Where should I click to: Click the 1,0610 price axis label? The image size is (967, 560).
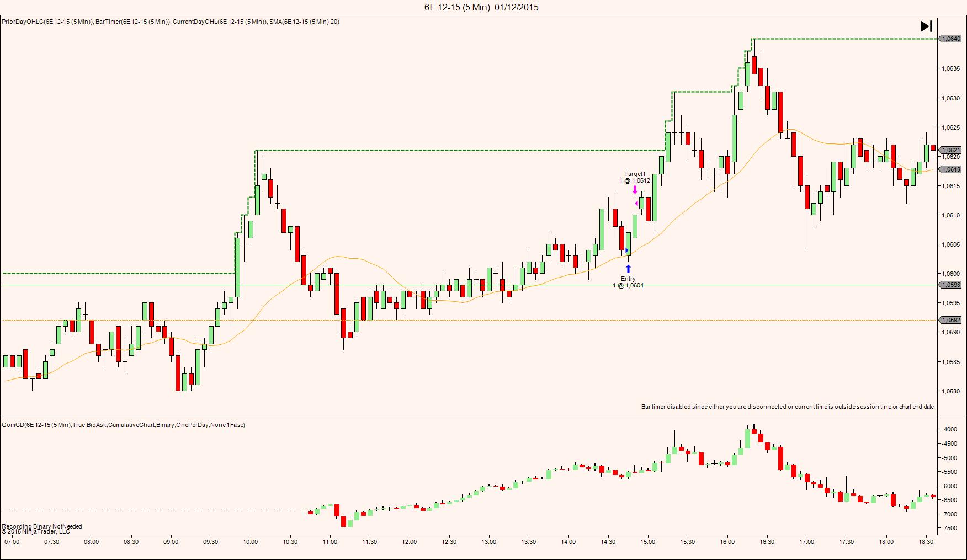coord(952,215)
